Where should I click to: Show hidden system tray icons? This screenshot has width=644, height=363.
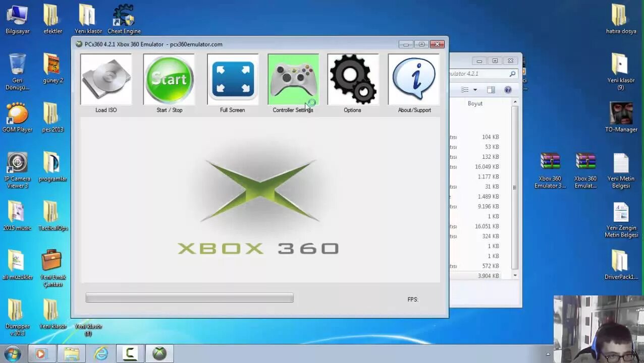(x=548, y=354)
